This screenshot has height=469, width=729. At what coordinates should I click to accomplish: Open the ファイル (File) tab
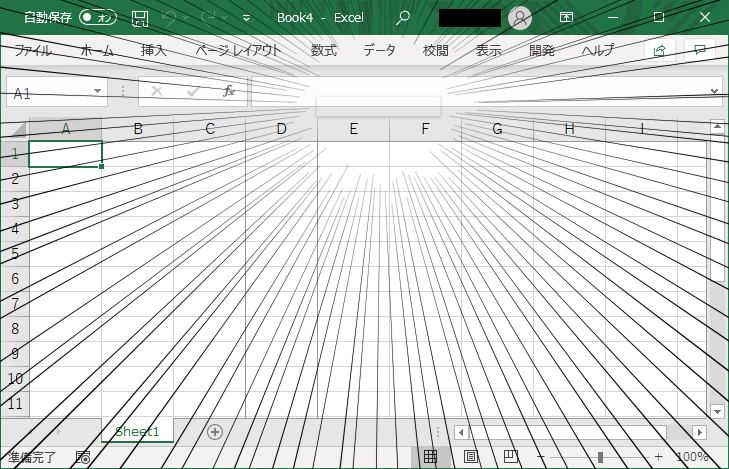coord(33,50)
